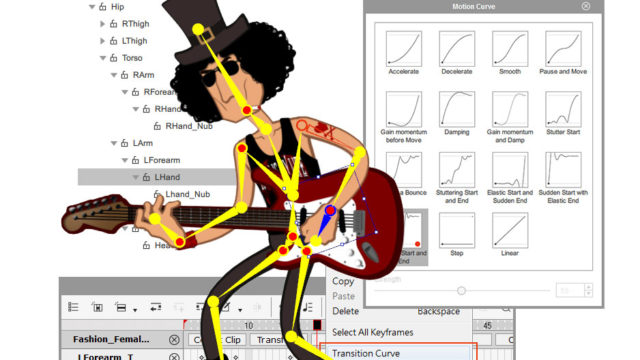Choose Select All Keyframes menu entry

click(373, 332)
